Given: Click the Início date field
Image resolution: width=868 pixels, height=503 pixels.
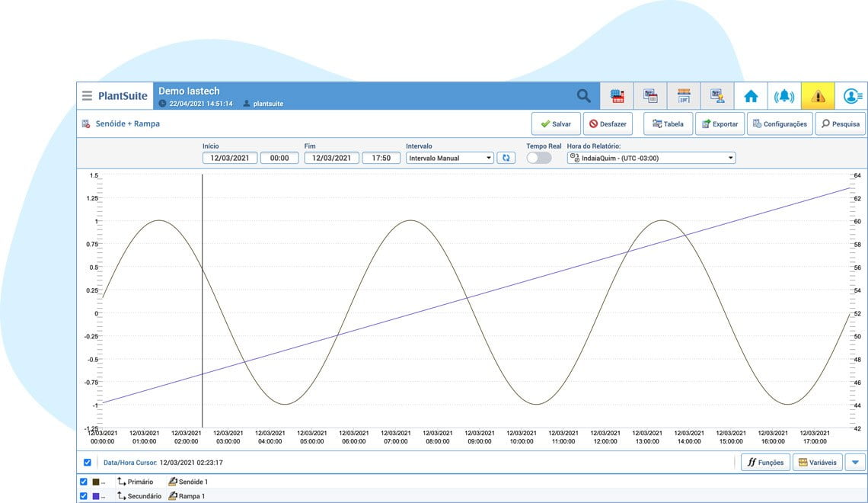Looking at the screenshot, I should [230, 158].
